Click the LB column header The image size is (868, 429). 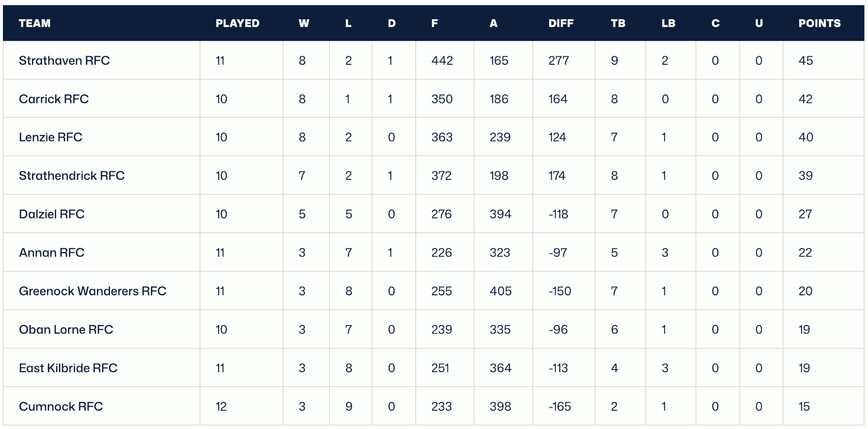pyautogui.click(x=668, y=23)
